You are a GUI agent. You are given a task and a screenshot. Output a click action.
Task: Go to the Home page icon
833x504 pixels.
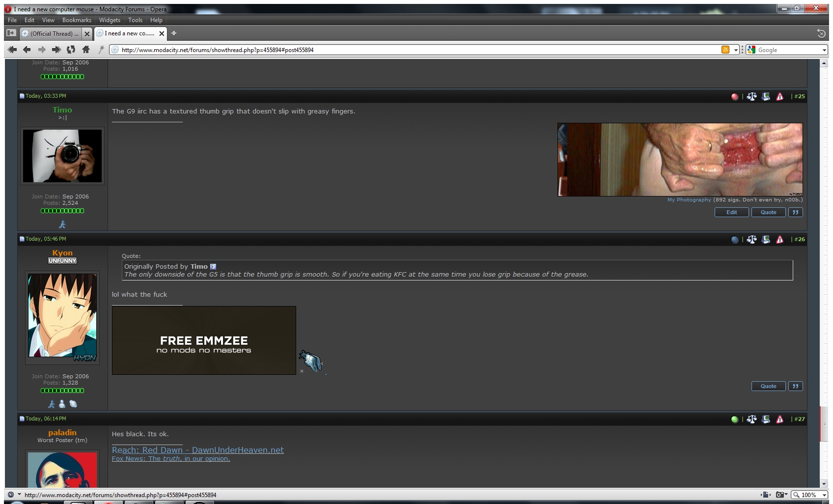click(x=86, y=50)
